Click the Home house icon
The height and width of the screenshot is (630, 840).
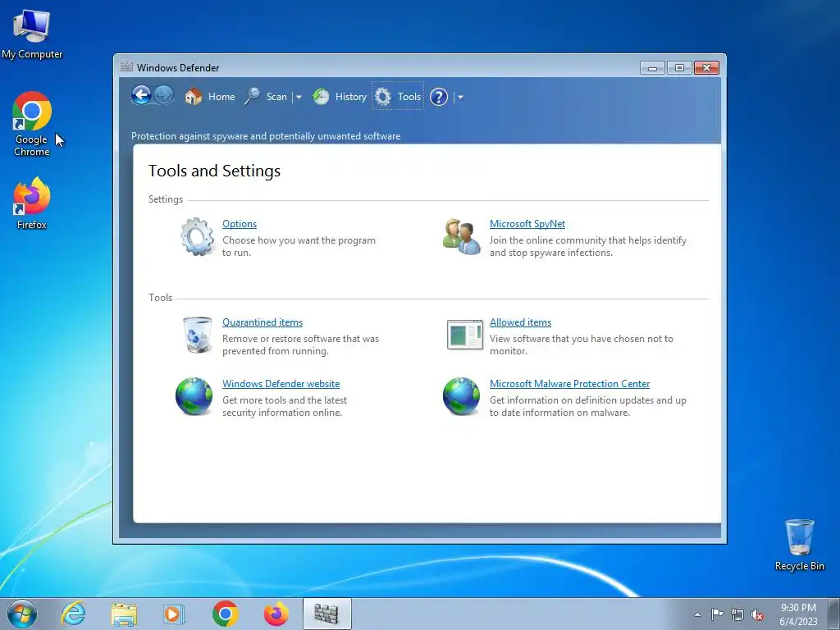pyautogui.click(x=194, y=97)
